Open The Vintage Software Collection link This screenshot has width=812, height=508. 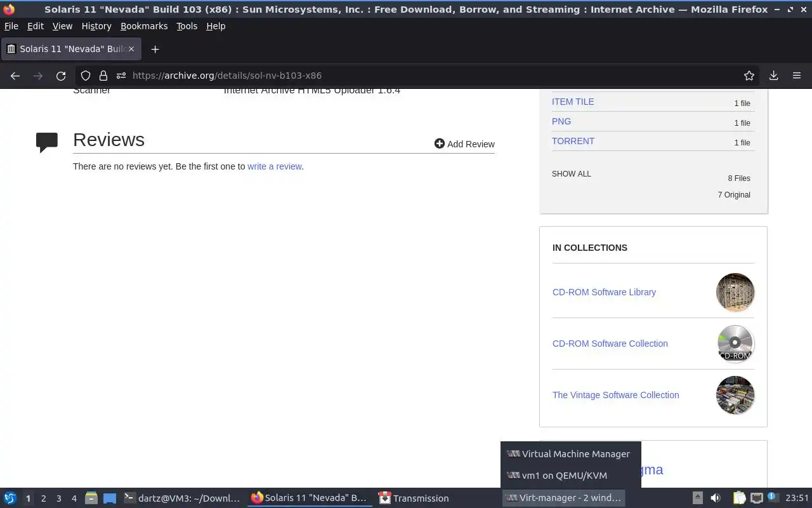615,395
